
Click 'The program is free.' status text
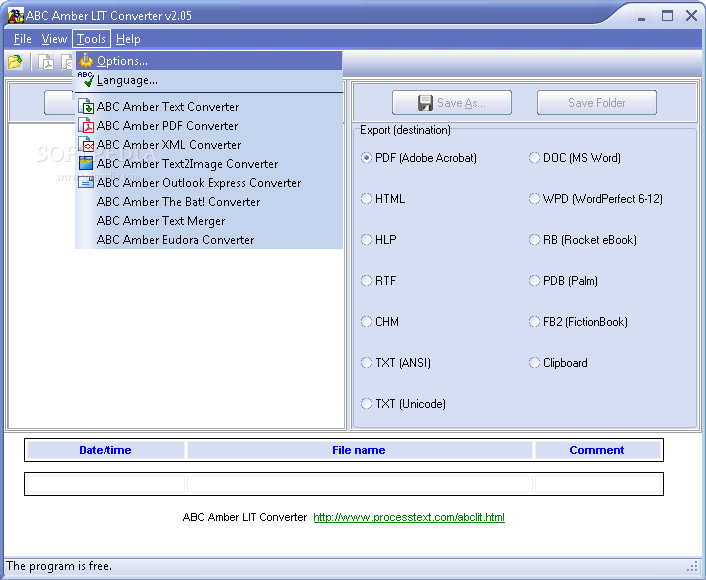59,566
